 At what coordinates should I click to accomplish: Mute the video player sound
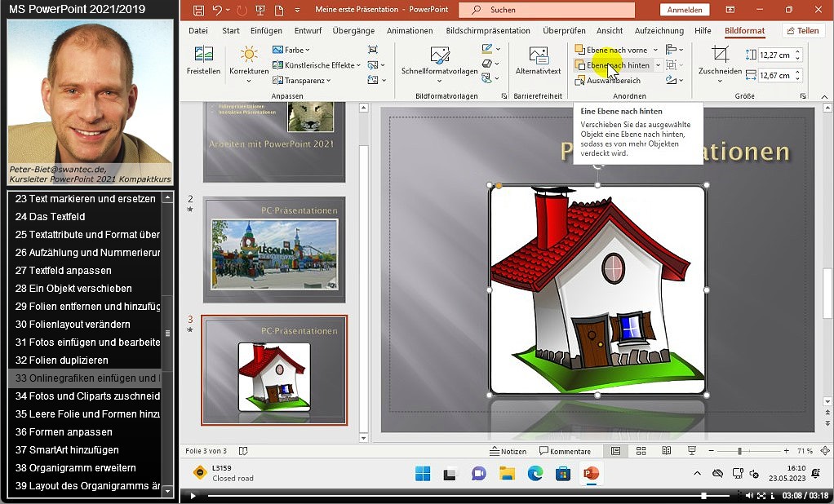tap(749, 495)
